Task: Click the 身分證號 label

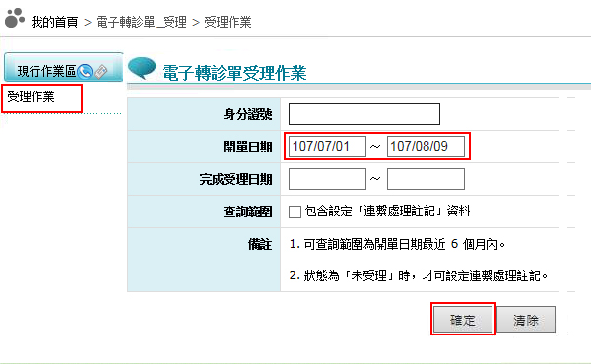Action: click(247, 114)
